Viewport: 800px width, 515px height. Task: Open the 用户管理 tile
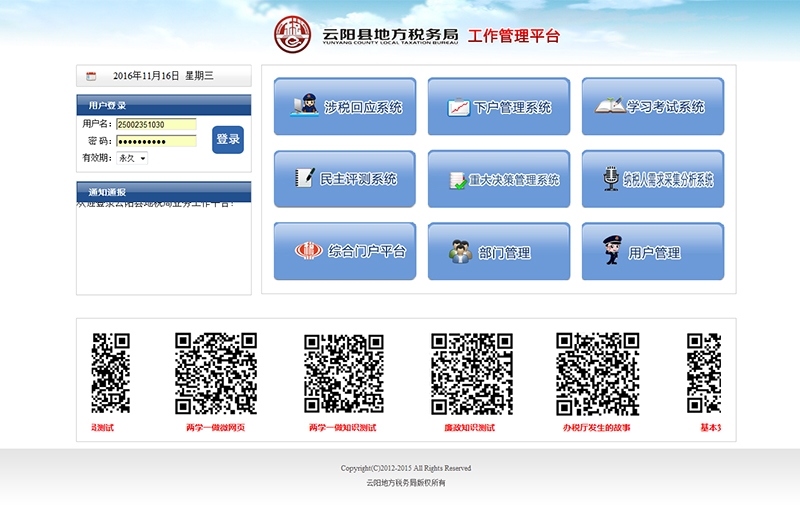pyautogui.click(x=653, y=251)
